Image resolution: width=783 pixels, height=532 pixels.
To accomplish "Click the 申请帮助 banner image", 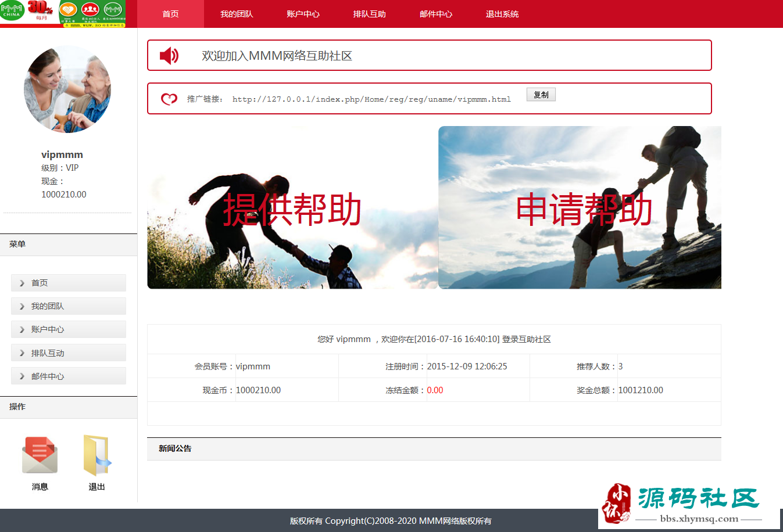I will 580,208.
